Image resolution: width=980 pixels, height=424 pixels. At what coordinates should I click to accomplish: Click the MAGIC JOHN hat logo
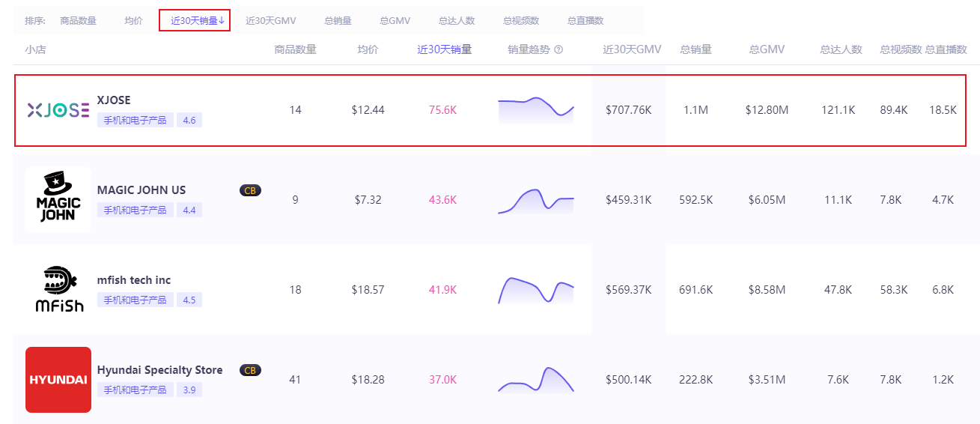coord(58,200)
